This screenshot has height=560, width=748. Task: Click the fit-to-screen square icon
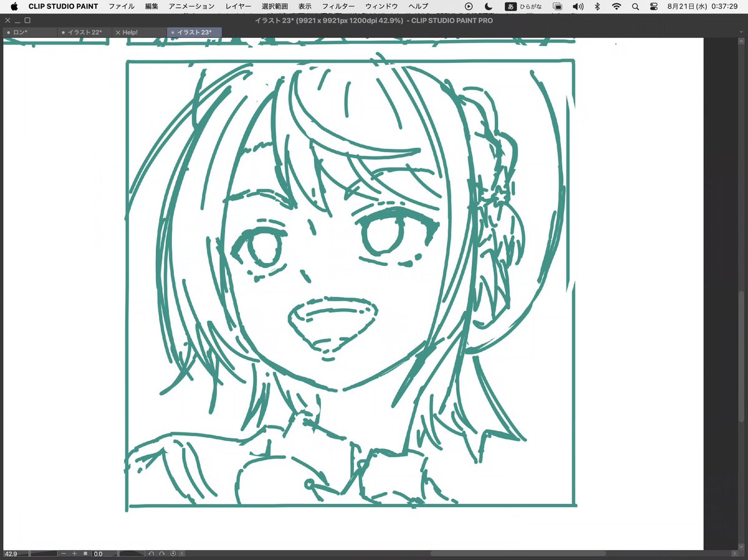point(85,553)
